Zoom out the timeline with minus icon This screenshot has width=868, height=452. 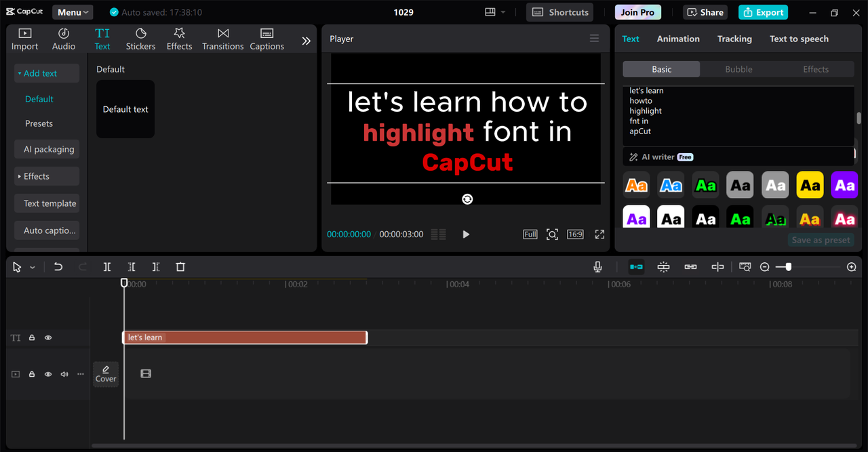coord(764,267)
